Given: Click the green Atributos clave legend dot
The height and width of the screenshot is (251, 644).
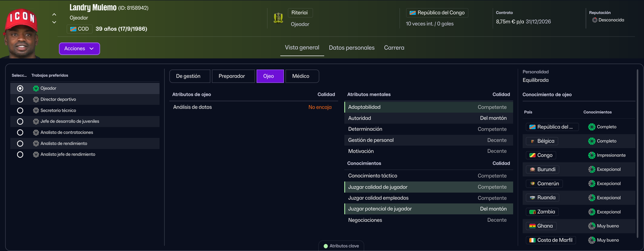Looking at the screenshot, I should pyautogui.click(x=326, y=246).
